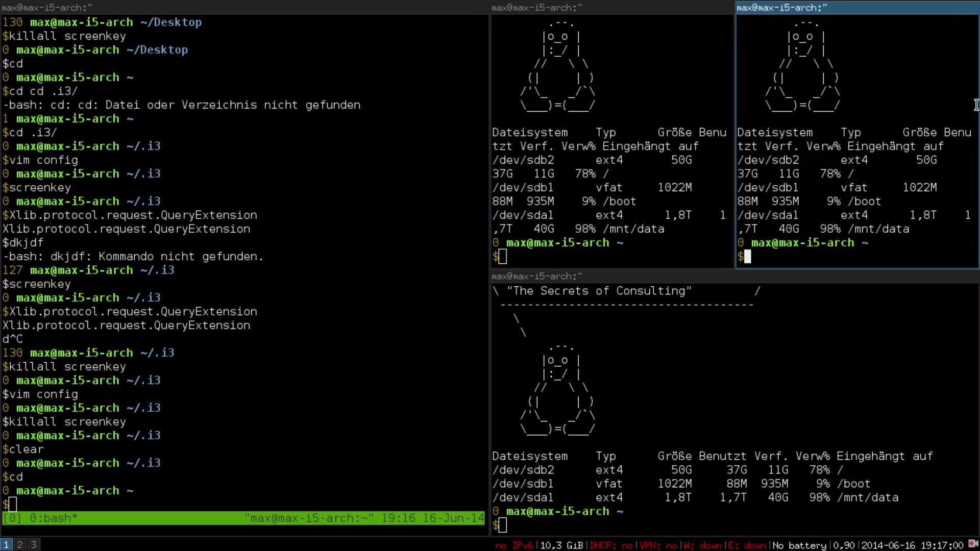980x551 pixels.
Task: Click '/mnt/data' mount point in bottom-right terminal
Action: tap(868, 497)
